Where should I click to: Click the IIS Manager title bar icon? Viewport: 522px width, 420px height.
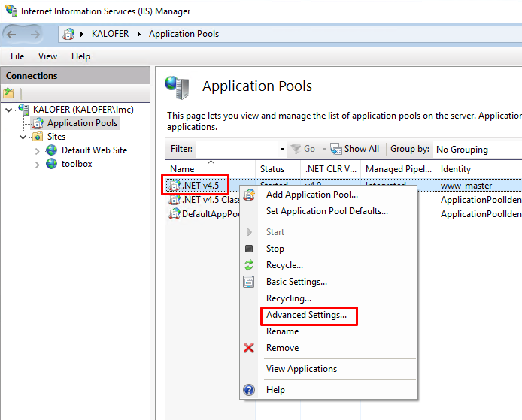(x=11, y=11)
